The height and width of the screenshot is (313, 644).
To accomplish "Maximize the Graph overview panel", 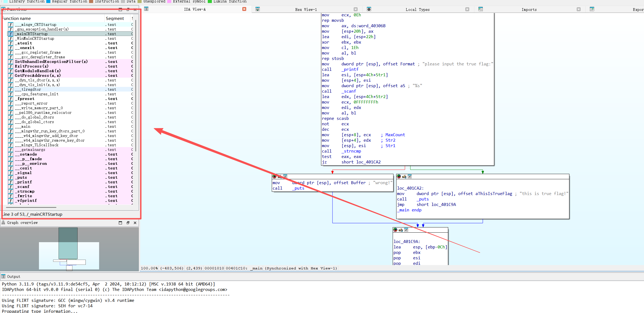I will coord(120,223).
